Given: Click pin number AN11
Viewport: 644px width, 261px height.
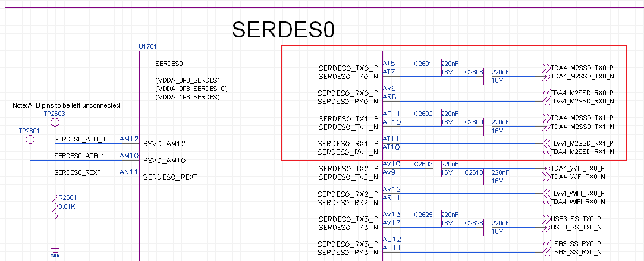Looking at the screenshot, I should click(128, 172).
